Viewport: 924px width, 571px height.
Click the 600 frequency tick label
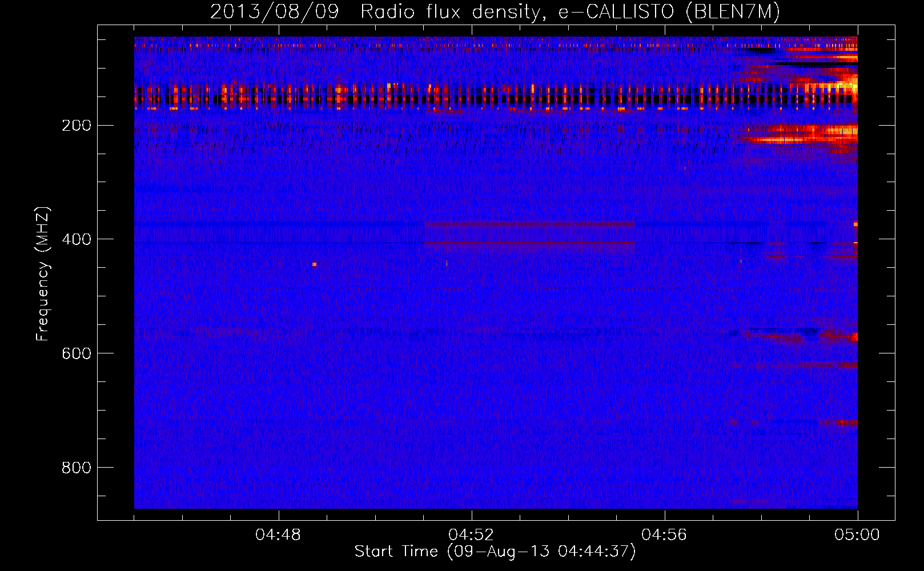click(x=77, y=353)
